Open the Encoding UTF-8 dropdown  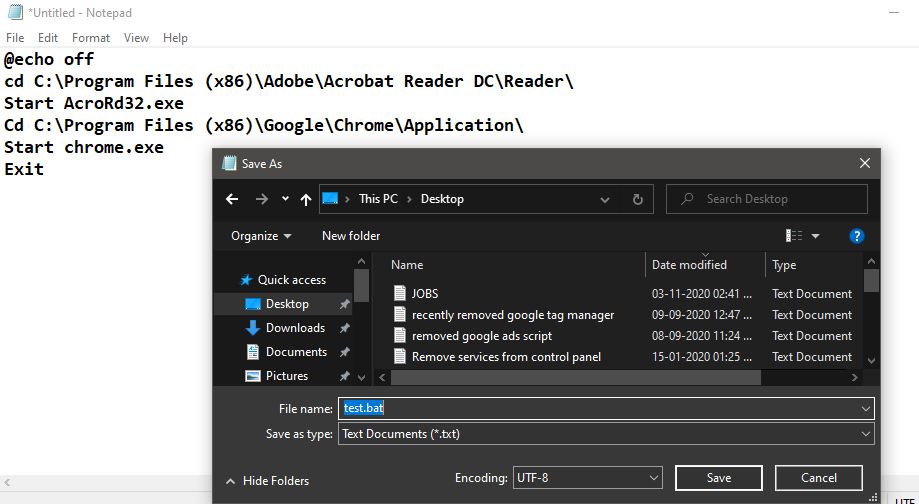coord(588,478)
